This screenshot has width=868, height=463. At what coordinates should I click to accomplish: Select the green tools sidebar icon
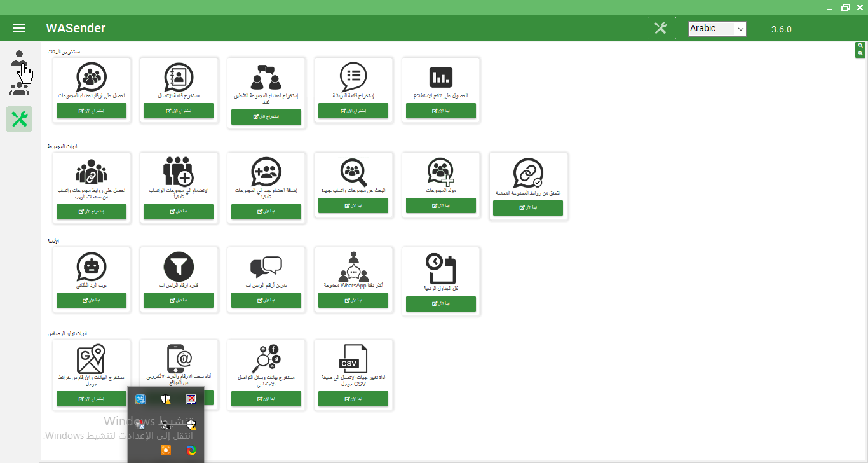tap(19, 119)
